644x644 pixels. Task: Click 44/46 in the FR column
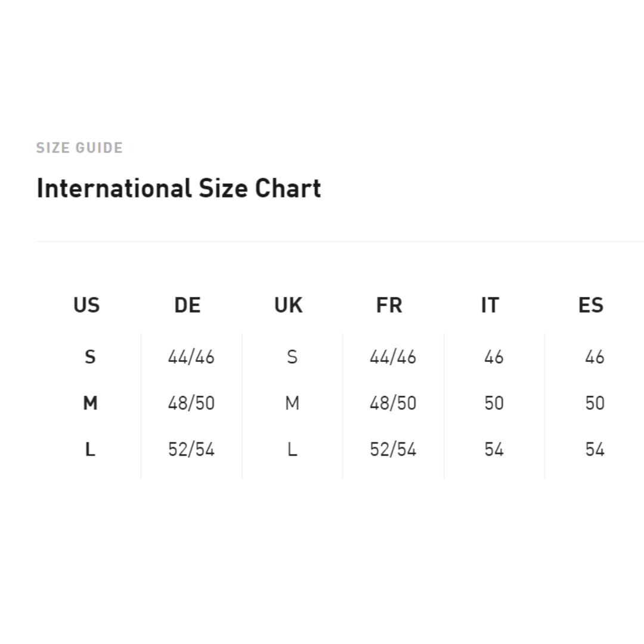click(393, 357)
